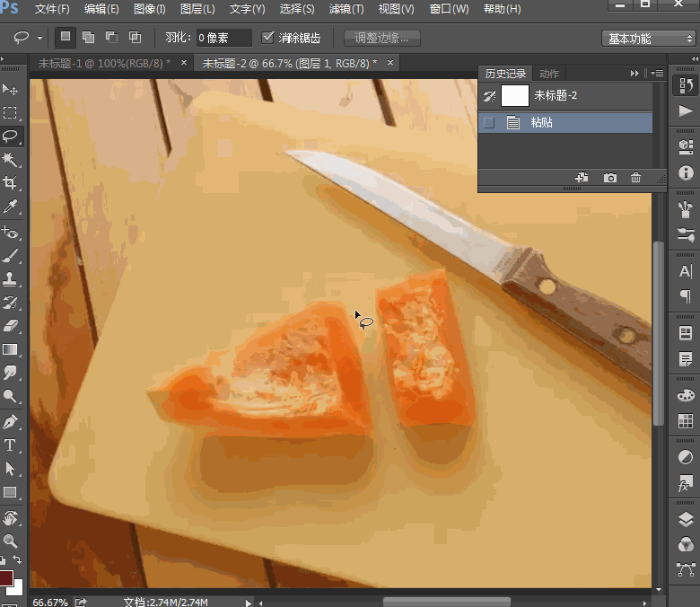Open the 文件(F) menu
Screen dimensions: 700x607
52,9
